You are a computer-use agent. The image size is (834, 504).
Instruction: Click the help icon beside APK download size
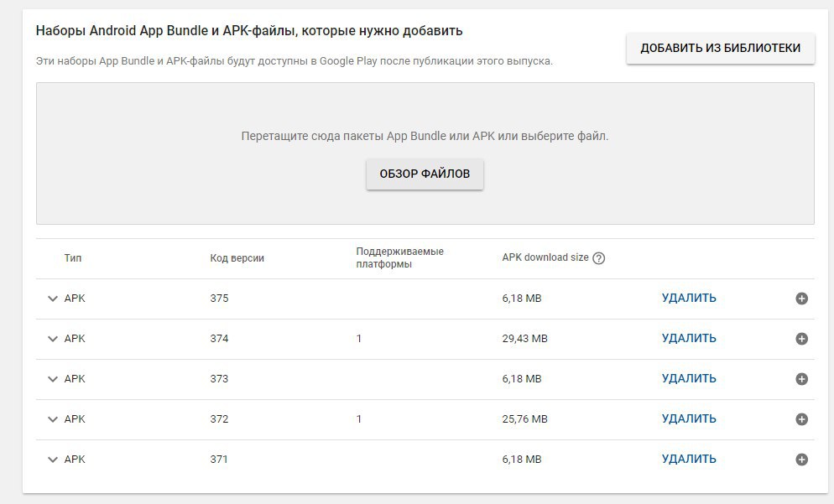pos(599,258)
